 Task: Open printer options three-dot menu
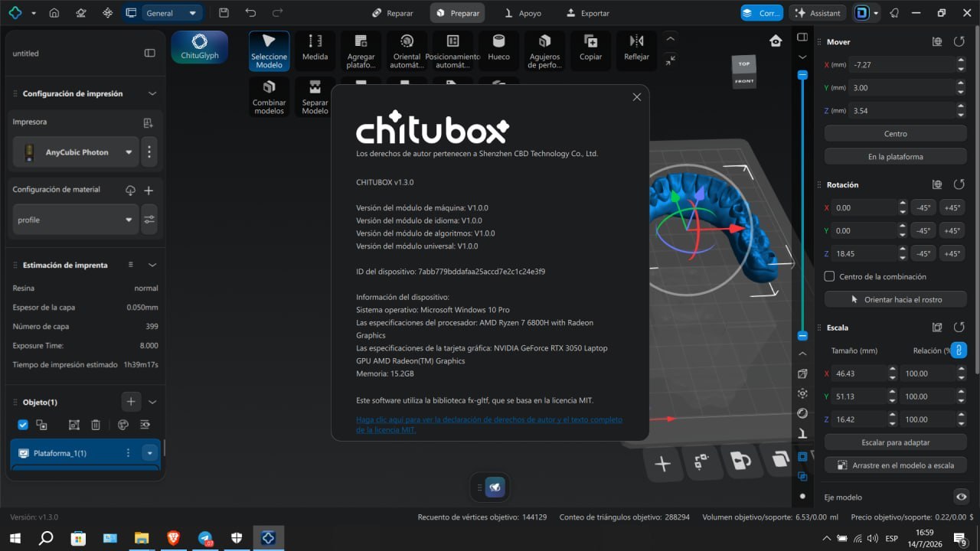(149, 152)
